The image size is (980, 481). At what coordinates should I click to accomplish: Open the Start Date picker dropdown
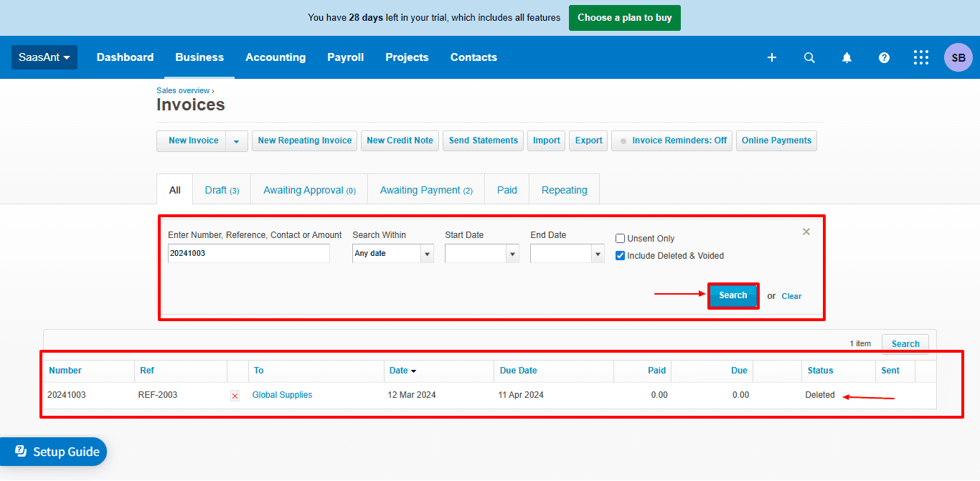coord(512,254)
